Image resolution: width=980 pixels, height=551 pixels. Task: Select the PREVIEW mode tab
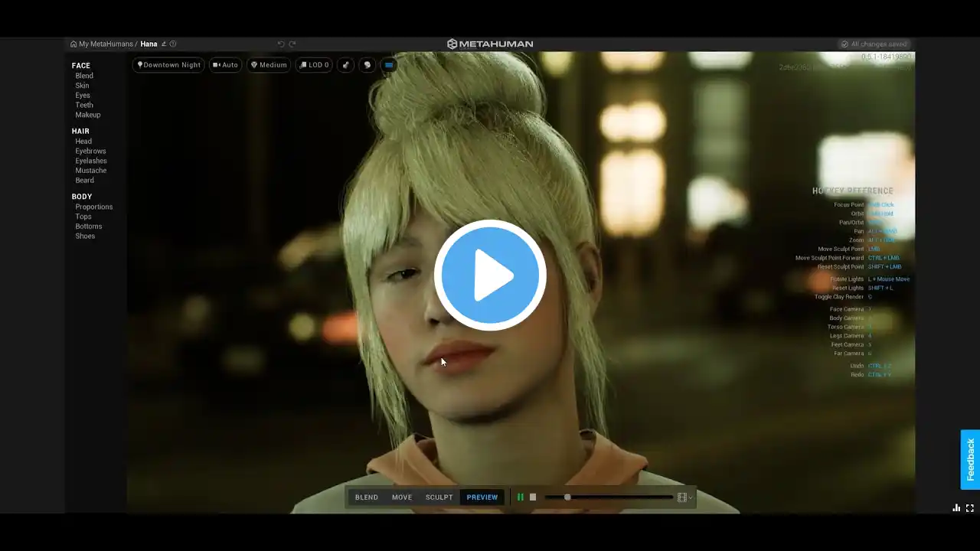tap(482, 497)
